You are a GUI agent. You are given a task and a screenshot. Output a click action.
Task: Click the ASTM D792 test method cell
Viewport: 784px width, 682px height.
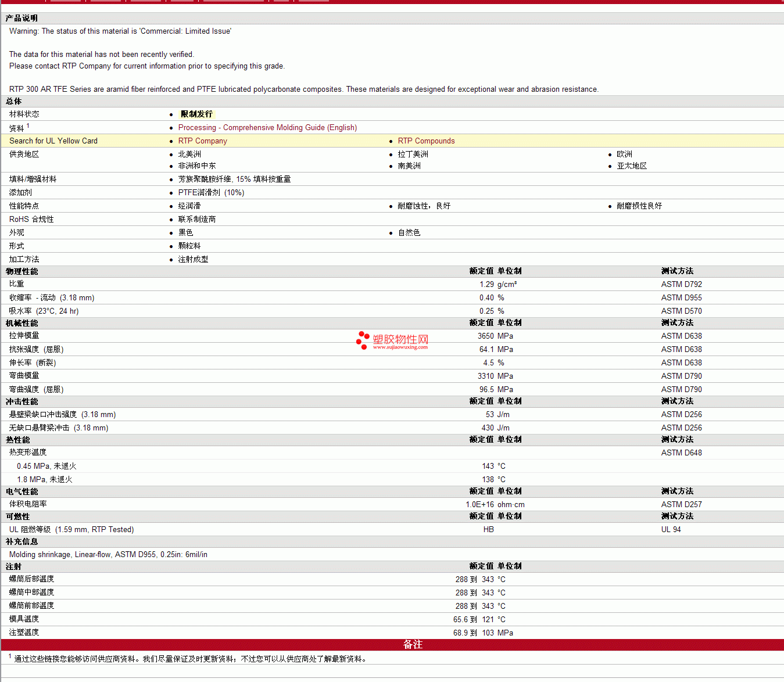click(x=681, y=284)
